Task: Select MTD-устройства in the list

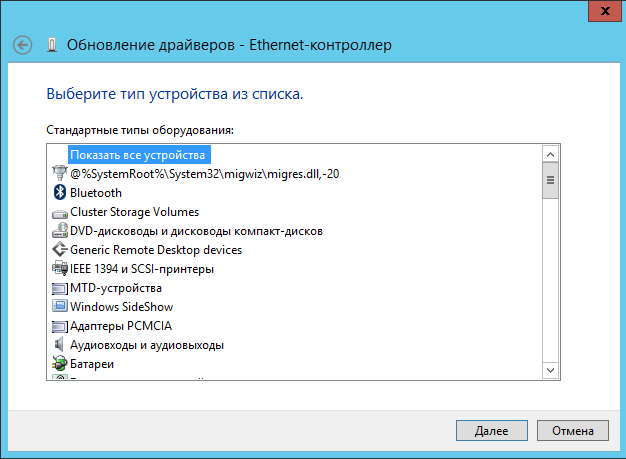Action: pyautogui.click(x=115, y=288)
